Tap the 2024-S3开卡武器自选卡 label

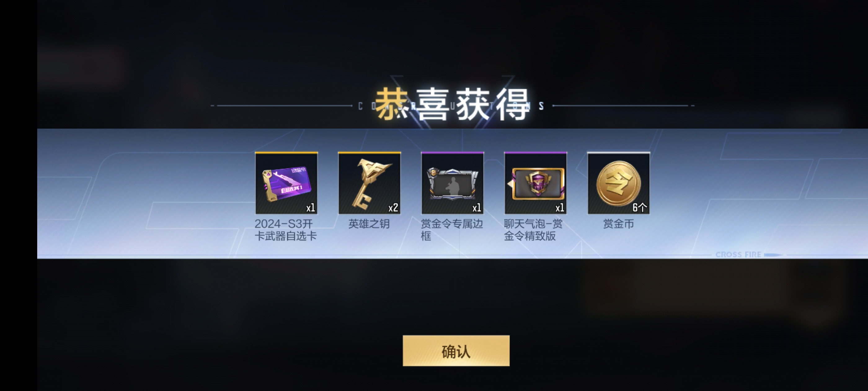click(286, 230)
